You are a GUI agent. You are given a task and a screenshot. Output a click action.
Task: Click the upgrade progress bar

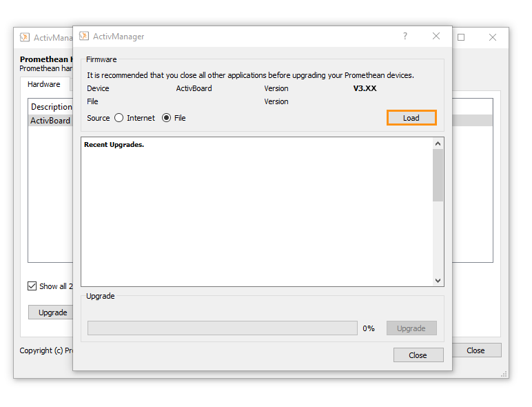point(222,328)
